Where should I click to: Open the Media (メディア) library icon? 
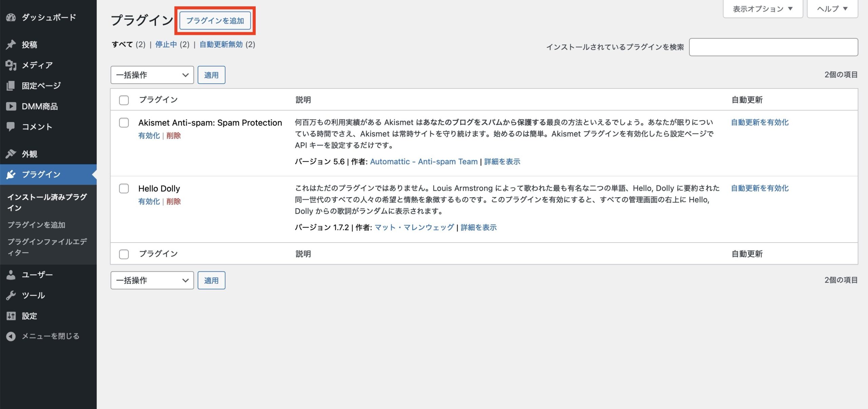pos(11,65)
